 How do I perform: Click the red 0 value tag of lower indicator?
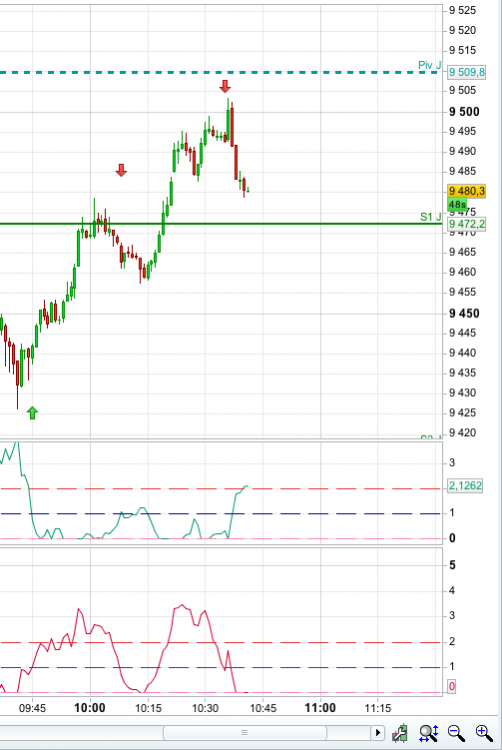[451, 686]
